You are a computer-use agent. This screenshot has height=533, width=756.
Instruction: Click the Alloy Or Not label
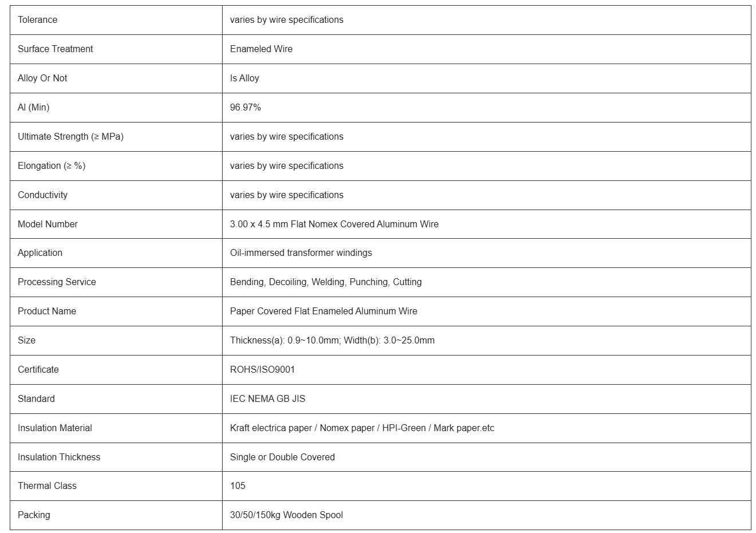coord(42,78)
